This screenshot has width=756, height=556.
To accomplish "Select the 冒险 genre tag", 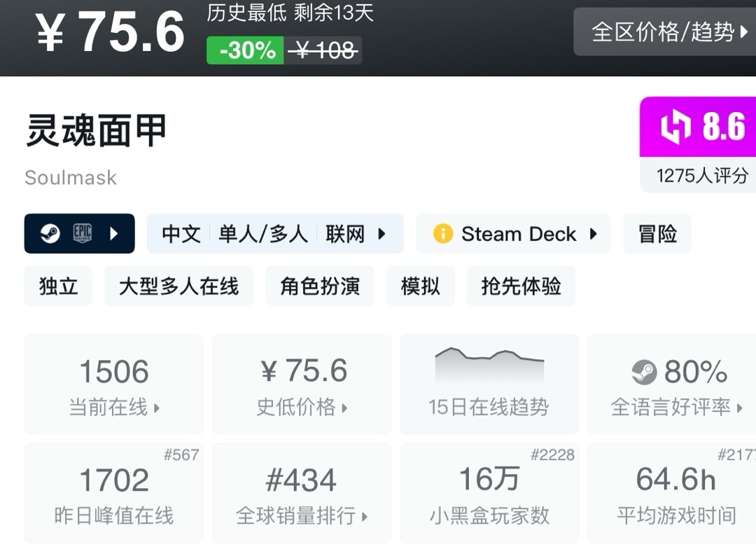I will [x=657, y=233].
